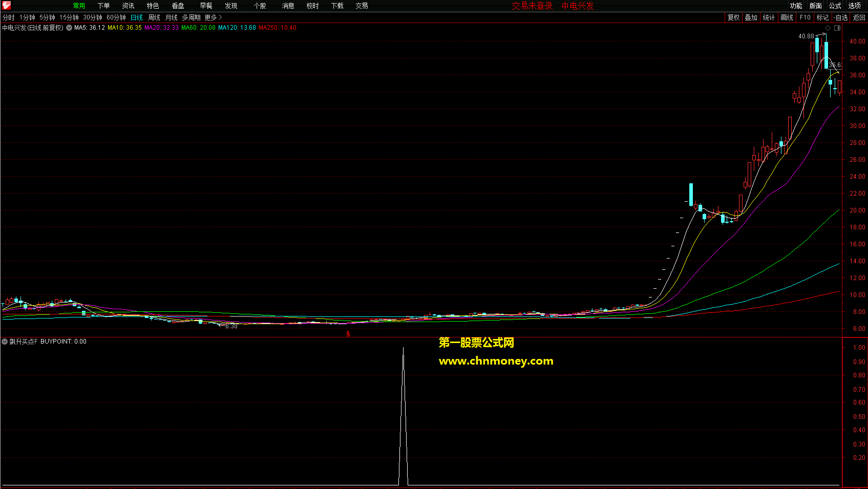Open the 公式 menu button
Screen dimensions: 868x489
(835, 6)
